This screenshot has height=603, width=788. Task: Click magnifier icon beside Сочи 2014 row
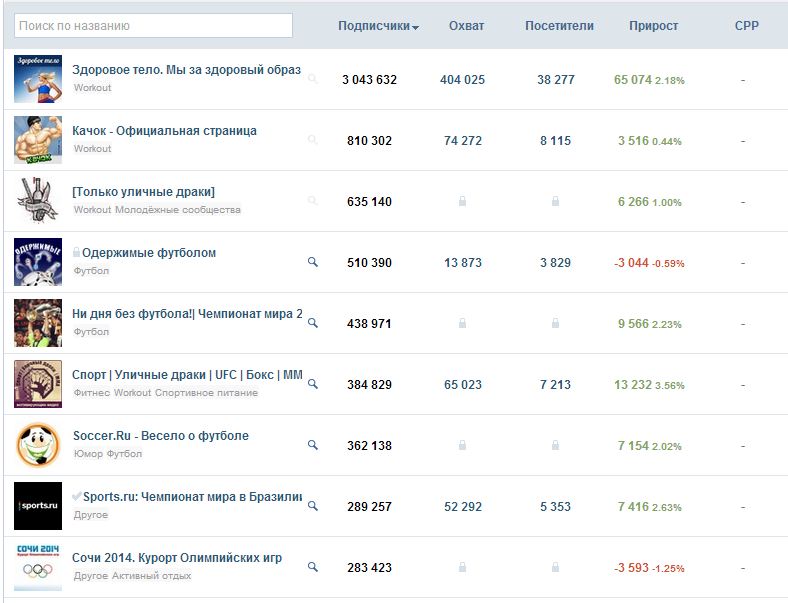(313, 567)
